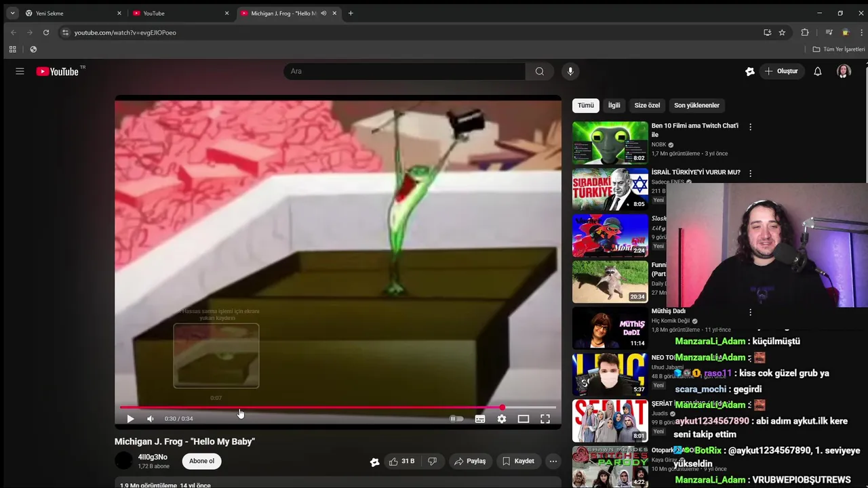Click the YouTube logo
The image size is (868, 488).
tap(58, 71)
